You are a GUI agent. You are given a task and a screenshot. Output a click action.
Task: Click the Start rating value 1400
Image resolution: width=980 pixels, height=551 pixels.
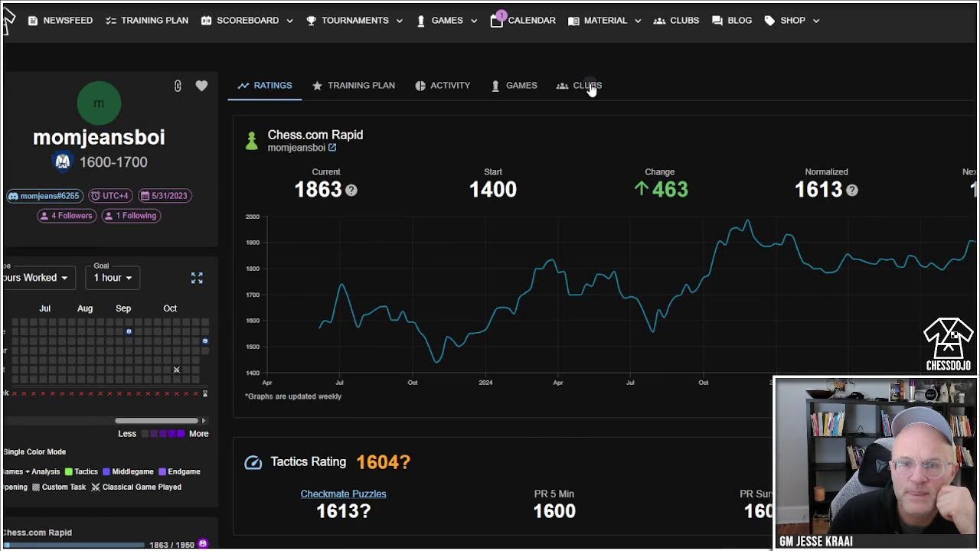pyautogui.click(x=493, y=190)
